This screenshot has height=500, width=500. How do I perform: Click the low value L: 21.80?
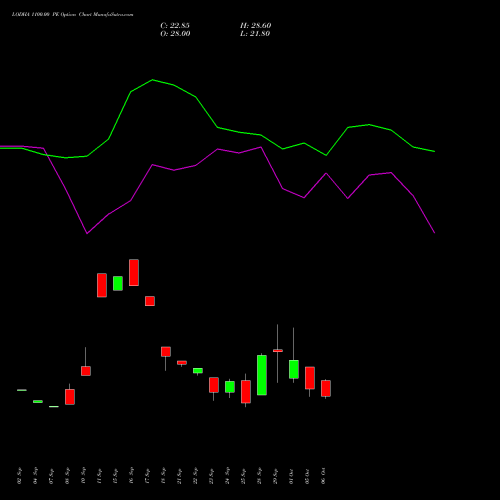[x=255, y=34]
